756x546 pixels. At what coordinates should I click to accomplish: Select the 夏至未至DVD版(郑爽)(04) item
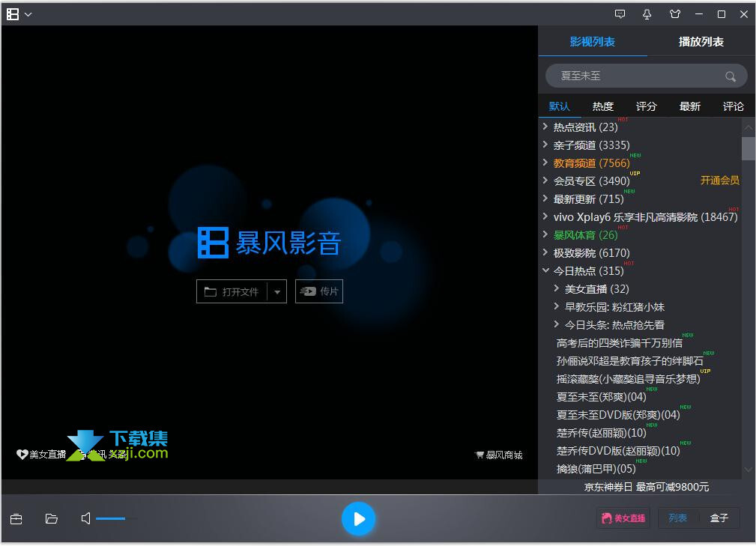(x=617, y=415)
